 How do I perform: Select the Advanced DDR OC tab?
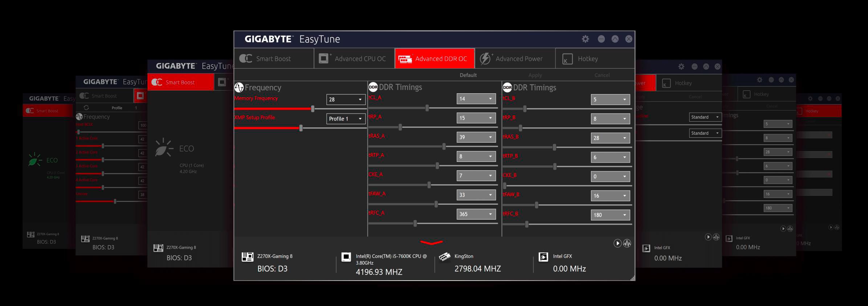point(435,58)
